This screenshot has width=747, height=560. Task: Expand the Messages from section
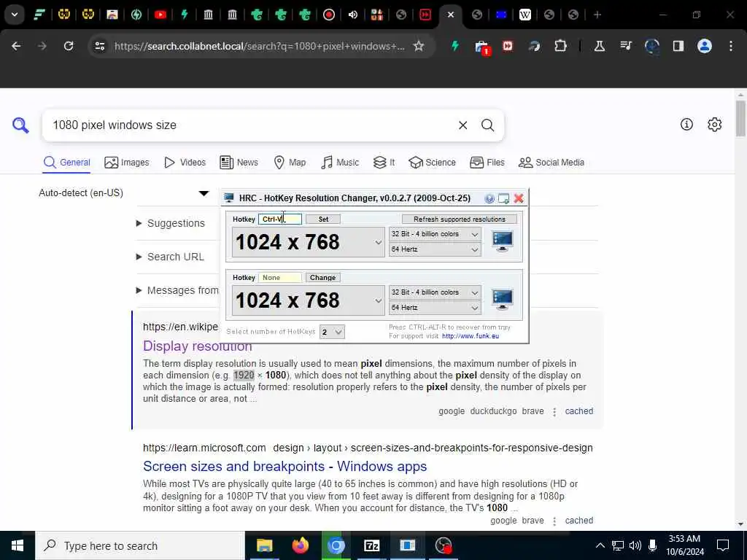point(178,290)
